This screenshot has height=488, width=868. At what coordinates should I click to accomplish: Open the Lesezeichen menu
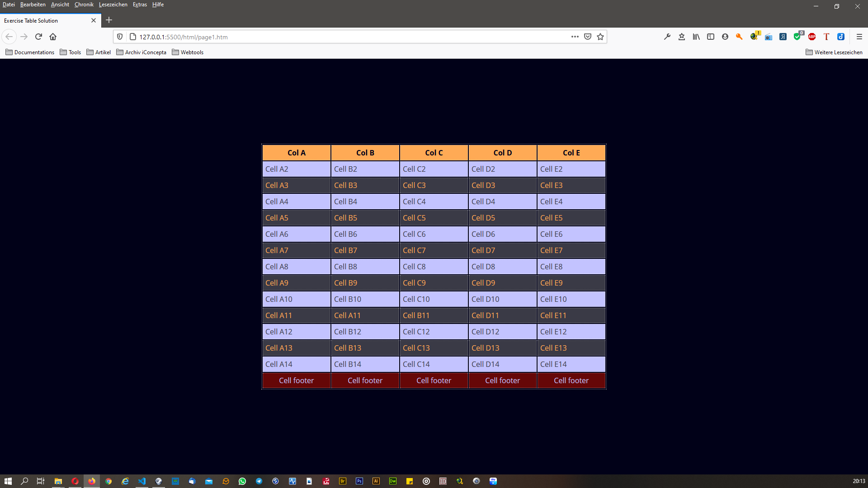113,5
